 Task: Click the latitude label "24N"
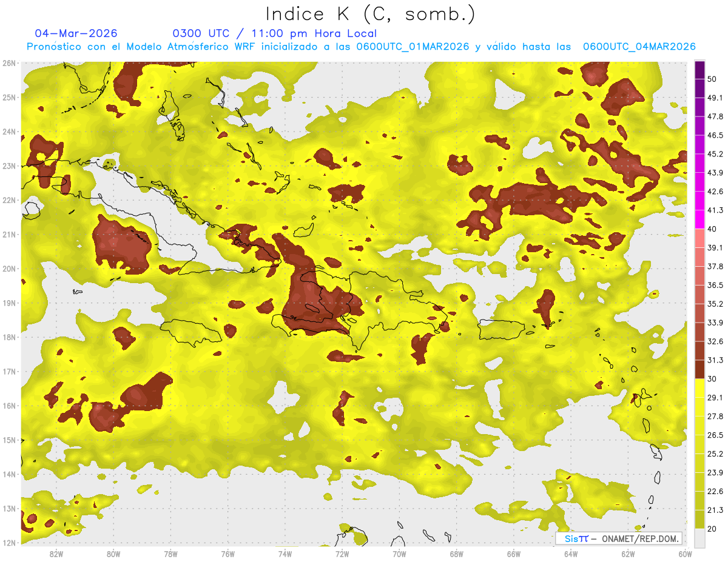click(9, 132)
